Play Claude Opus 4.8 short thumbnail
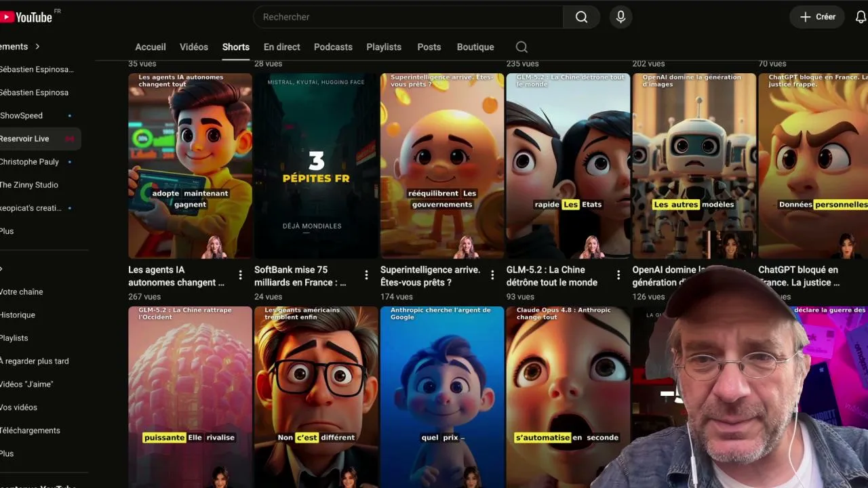The width and height of the screenshot is (868, 488). point(568,397)
